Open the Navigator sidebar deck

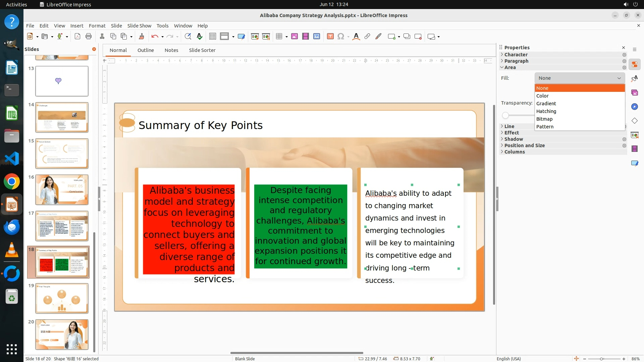(x=634, y=107)
